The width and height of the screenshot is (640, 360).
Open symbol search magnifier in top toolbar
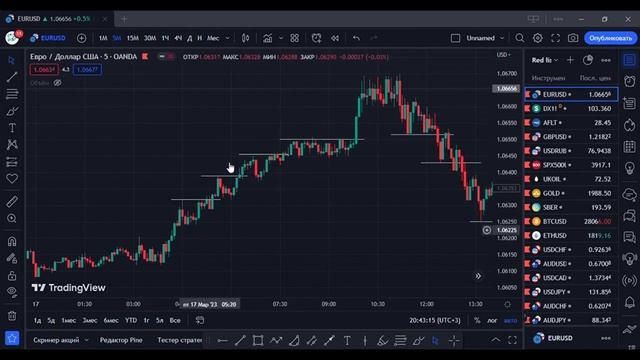click(520, 38)
